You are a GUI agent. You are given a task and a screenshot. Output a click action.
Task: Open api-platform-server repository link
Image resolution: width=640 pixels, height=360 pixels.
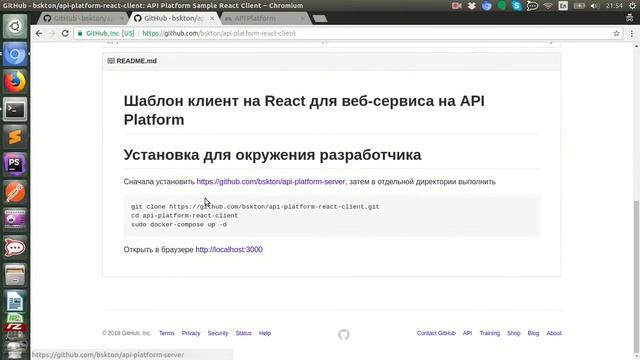[x=271, y=182]
